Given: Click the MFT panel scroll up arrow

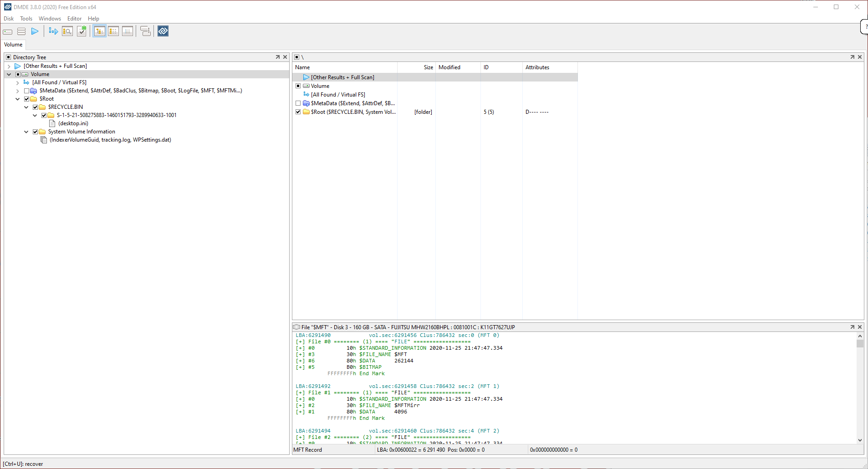Looking at the screenshot, I should click(860, 336).
